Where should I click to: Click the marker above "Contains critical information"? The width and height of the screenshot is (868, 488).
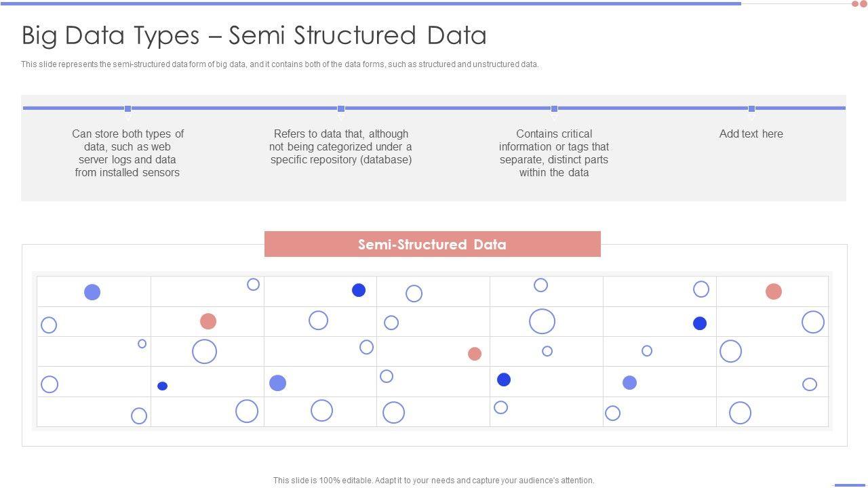point(554,108)
